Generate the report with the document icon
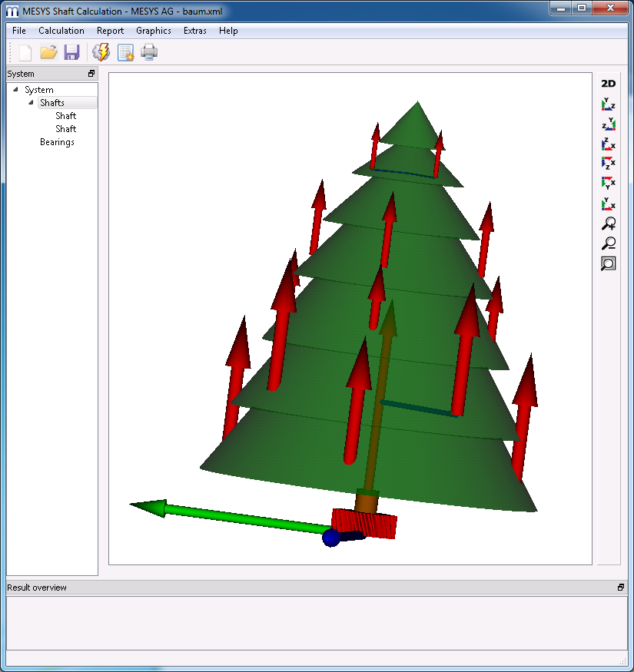The height and width of the screenshot is (672, 634). pos(126,52)
